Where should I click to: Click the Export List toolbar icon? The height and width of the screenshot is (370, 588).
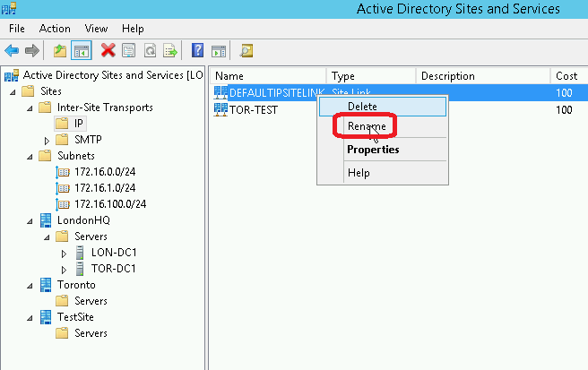[x=170, y=50]
